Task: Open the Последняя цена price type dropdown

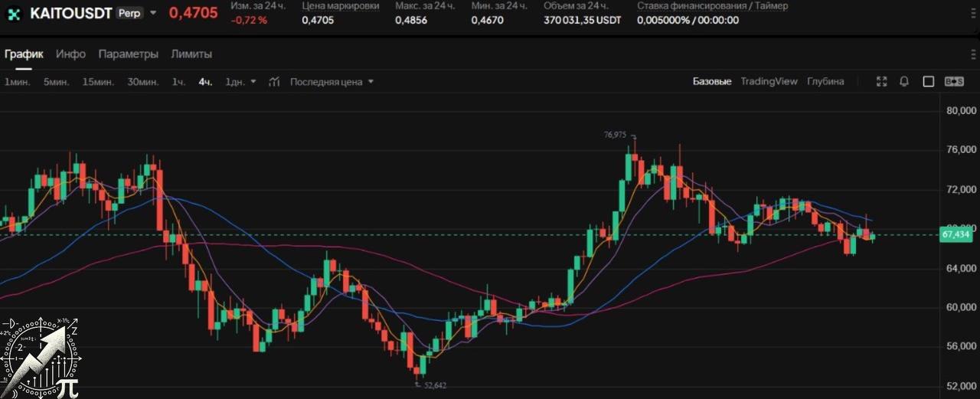Action: pyautogui.click(x=332, y=81)
